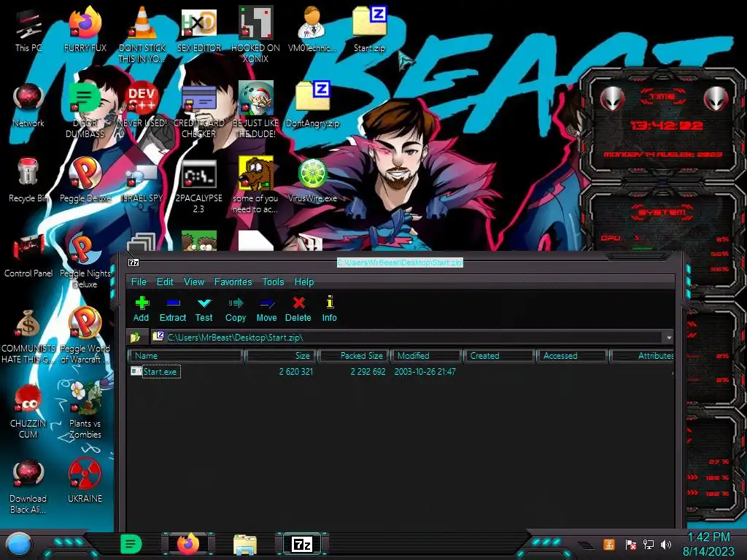Open the Edit menu
The image size is (747, 560).
coord(165,282)
